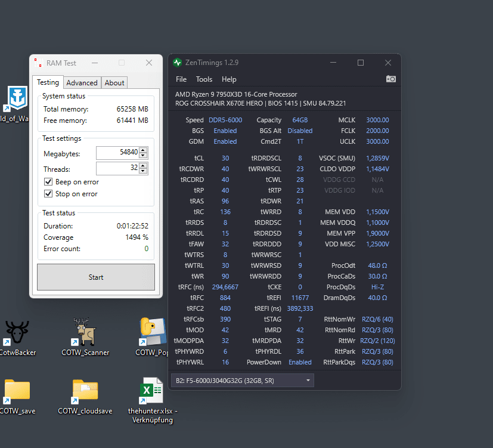
Task: Click the VSOC (SMU) voltage 1,2859V
Action: tap(377, 158)
